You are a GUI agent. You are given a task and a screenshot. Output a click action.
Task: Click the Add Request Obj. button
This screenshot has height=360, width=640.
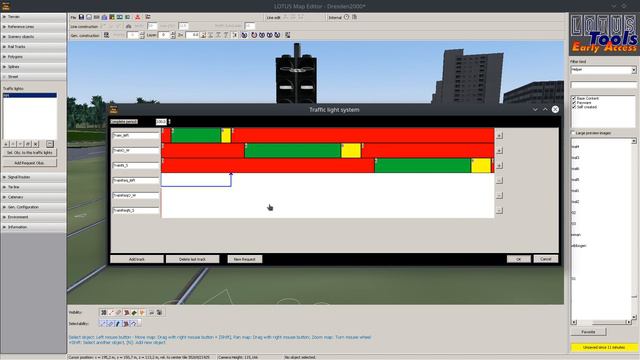coord(30,163)
